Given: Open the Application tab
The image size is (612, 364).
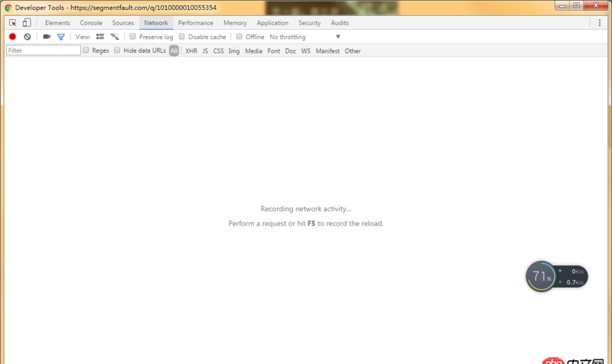Looking at the screenshot, I should [x=272, y=23].
